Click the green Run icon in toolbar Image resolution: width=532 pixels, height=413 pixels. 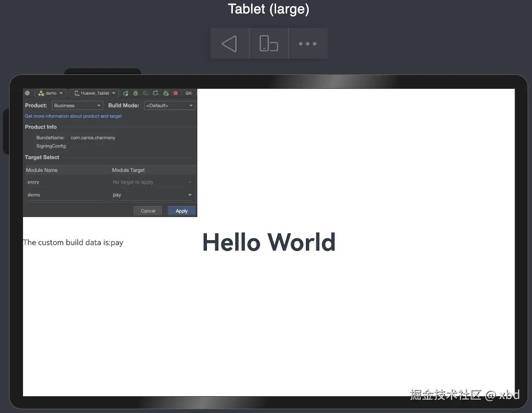[x=126, y=93]
